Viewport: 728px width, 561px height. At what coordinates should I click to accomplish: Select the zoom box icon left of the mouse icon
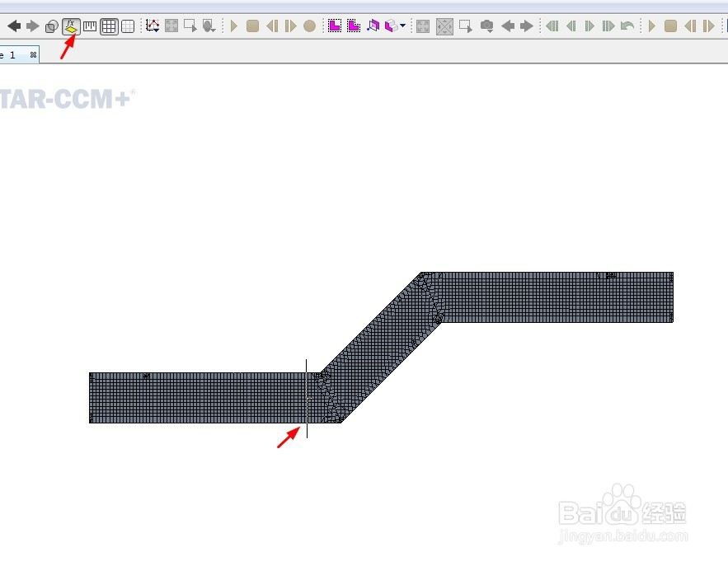pyautogui.click(x=190, y=26)
